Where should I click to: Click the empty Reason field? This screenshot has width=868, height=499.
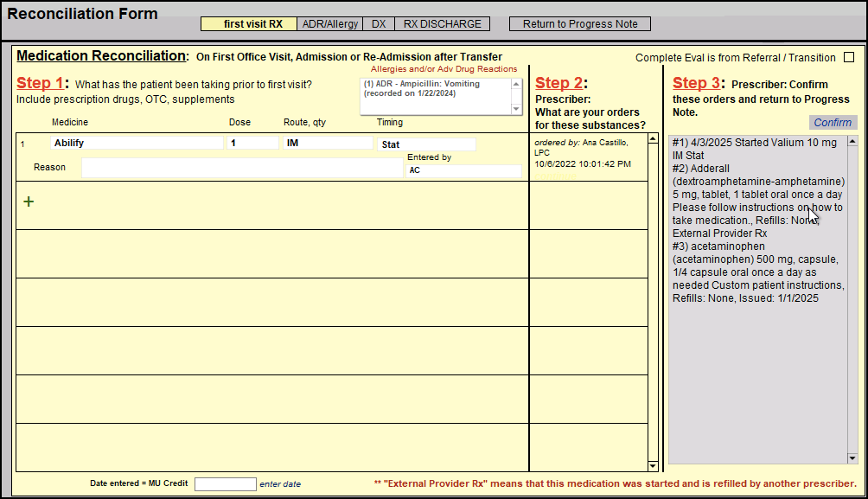(241, 169)
